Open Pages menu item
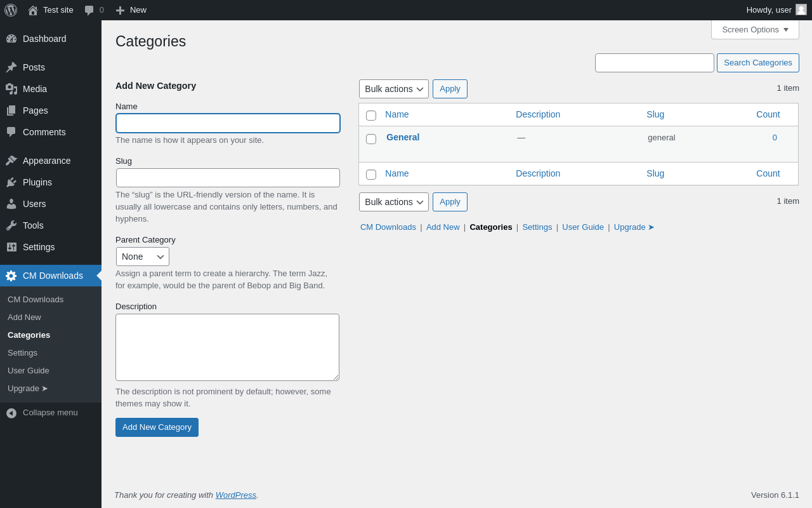 tap(51, 110)
